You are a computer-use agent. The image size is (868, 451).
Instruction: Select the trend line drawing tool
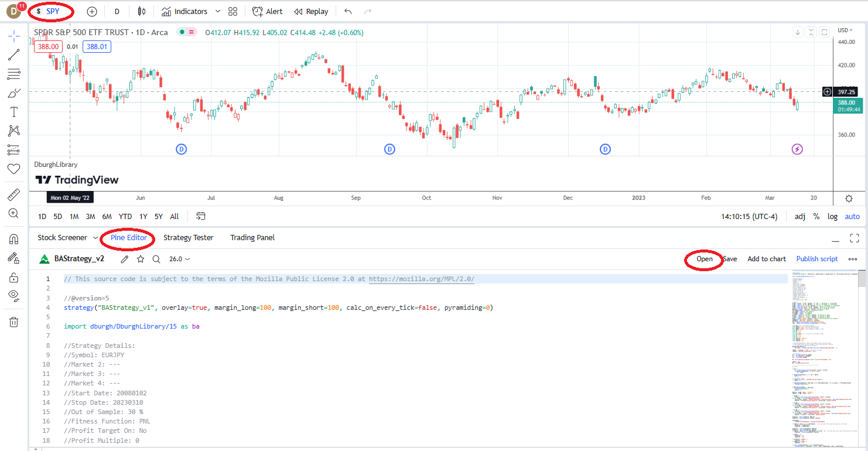(x=13, y=54)
